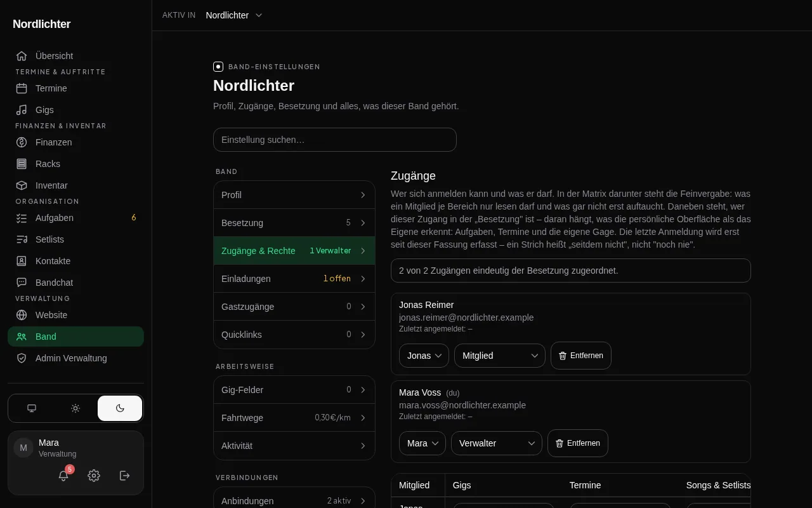Log out using the exit icon
Screen dimensions: 812x508
point(124,476)
